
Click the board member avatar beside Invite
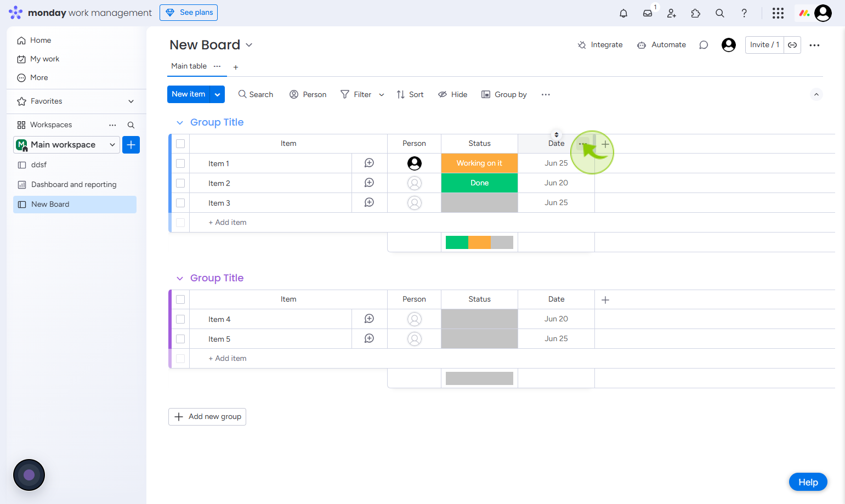point(729,45)
